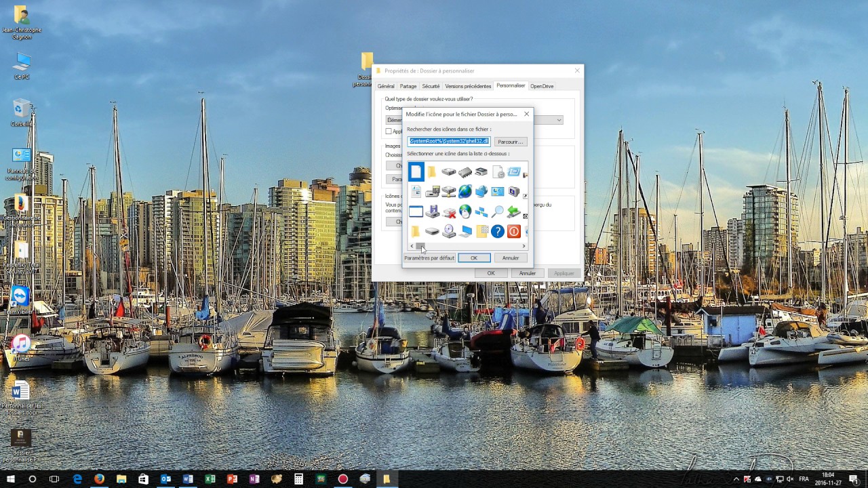Screen dimensions: 868x488
Task: Open the OpenDrive tab
Action: [x=542, y=86]
